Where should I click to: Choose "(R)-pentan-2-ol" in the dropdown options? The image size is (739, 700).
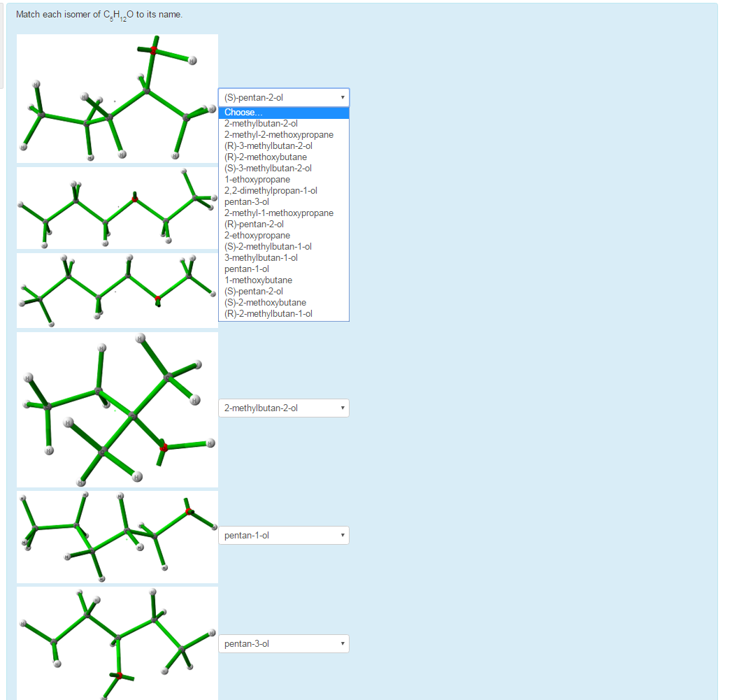(255, 224)
